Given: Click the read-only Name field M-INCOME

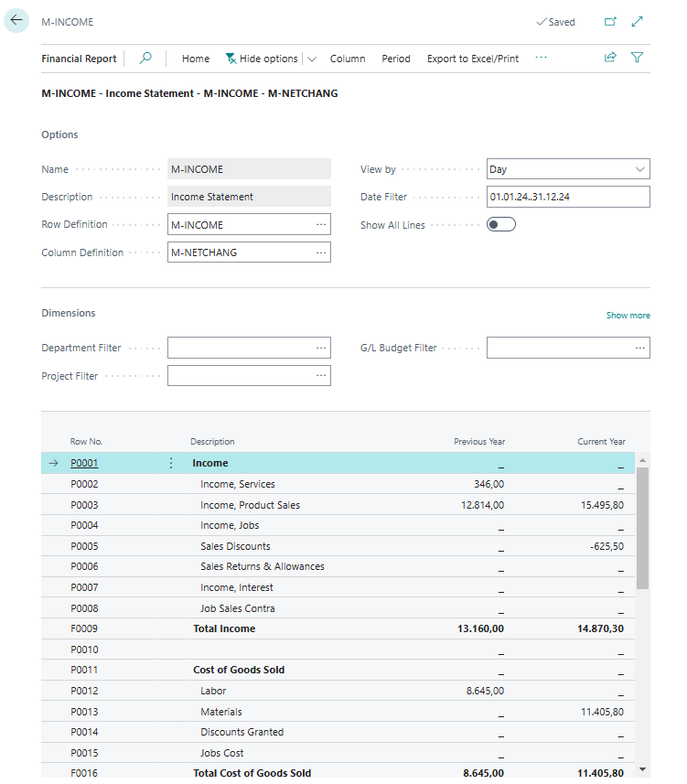Looking at the screenshot, I should (x=249, y=169).
